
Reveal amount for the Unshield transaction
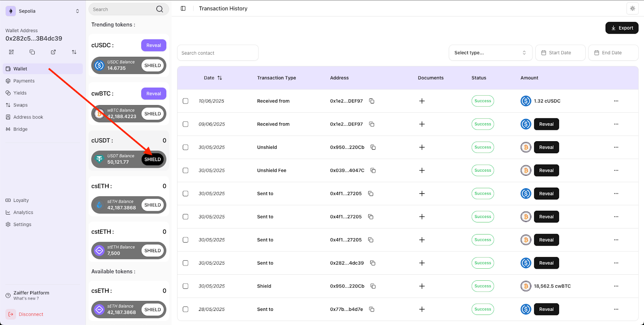tap(546, 147)
